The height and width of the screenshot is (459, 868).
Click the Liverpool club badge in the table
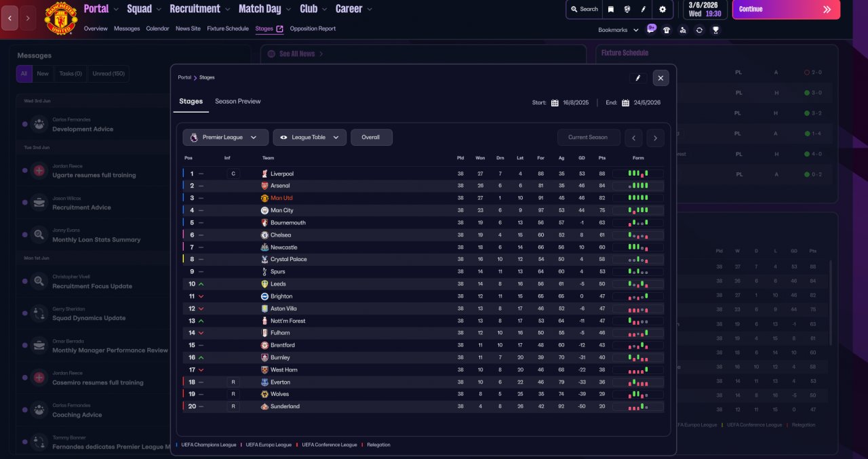pos(265,174)
